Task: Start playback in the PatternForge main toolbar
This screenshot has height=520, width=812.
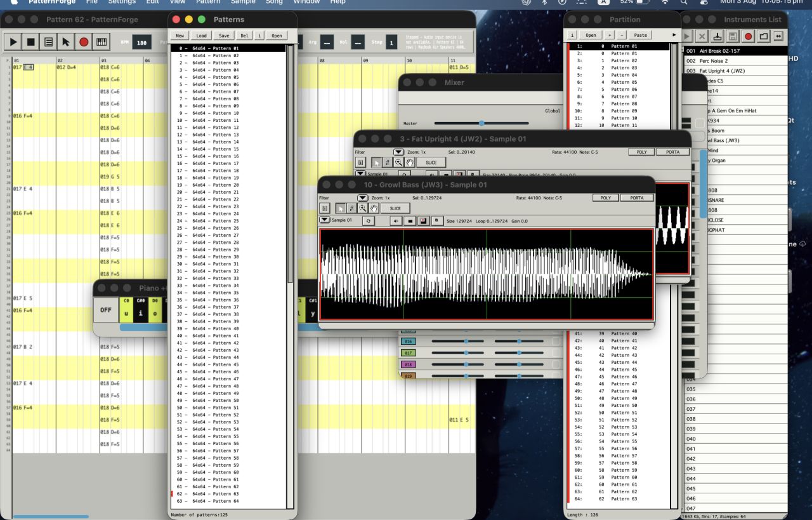Action: pyautogui.click(x=12, y=42)
